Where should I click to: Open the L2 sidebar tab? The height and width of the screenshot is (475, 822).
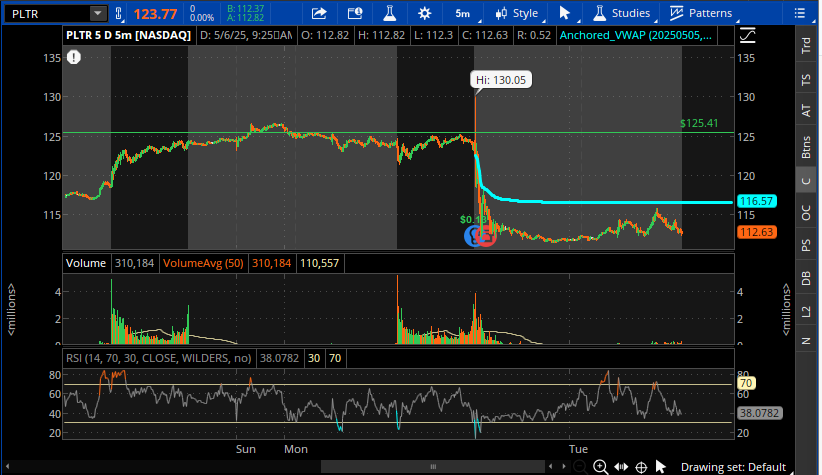(806, 312)
